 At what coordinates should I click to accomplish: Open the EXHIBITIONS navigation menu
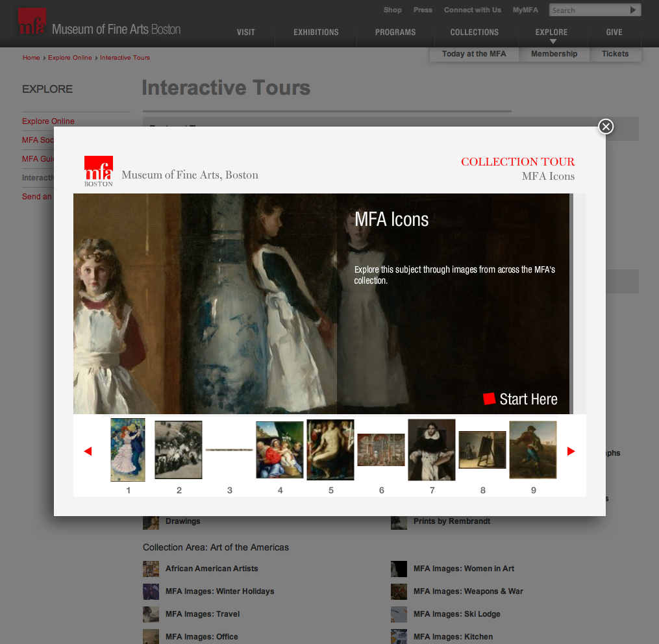coord(316,32)
